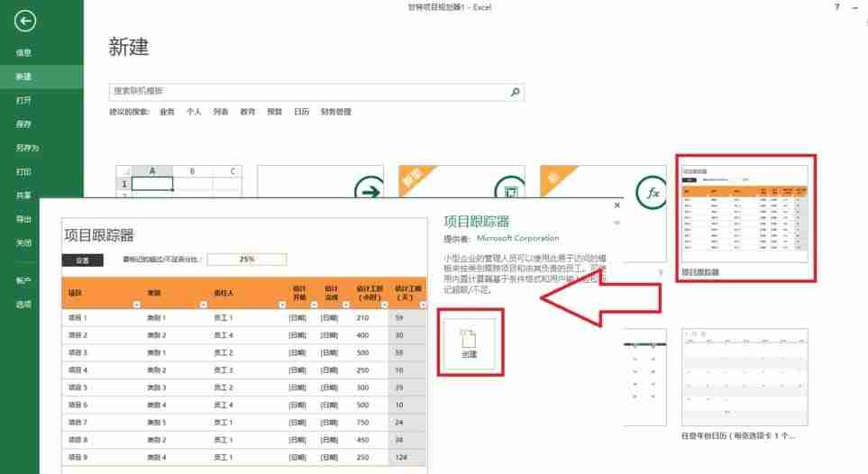Click the 教育 suggested search link

(x=248, y=112)
